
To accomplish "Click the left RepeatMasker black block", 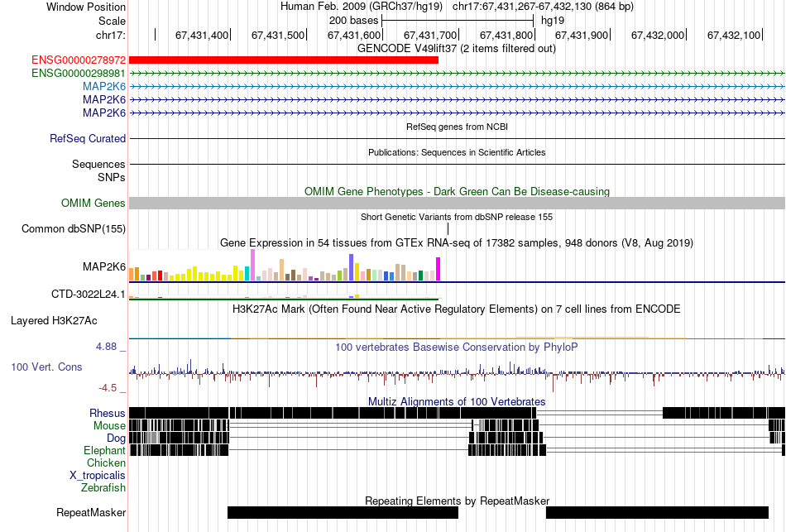I will tap(343, 512).
